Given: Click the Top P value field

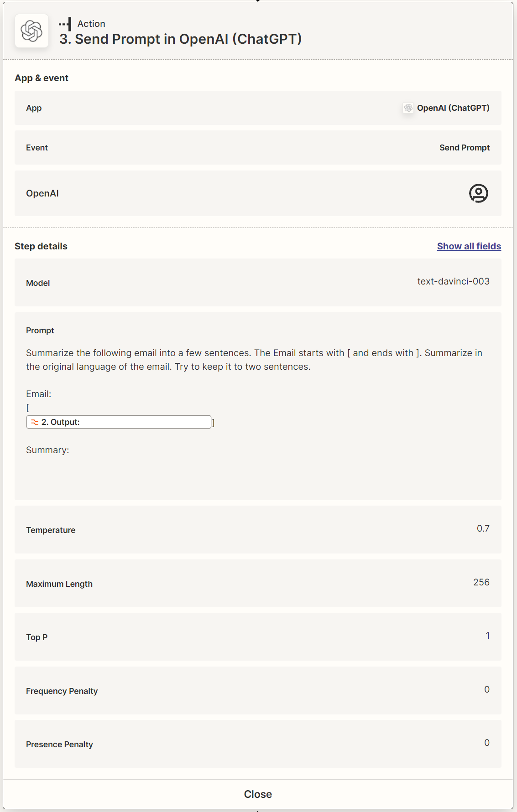Looking at the screenshot, I should (x=487, y=636).
